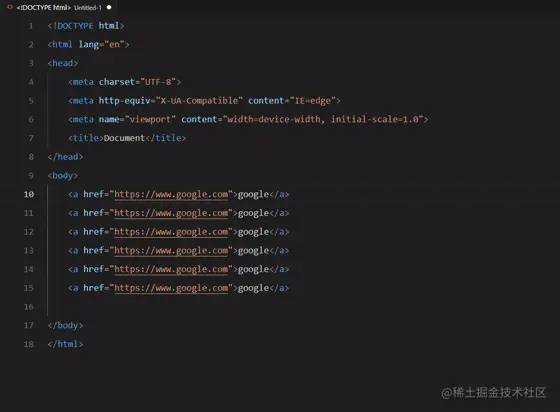Viewport: 560px width, 412px height.
Task: Click line number 11 in the gutter
Action: tap(29, 213)
